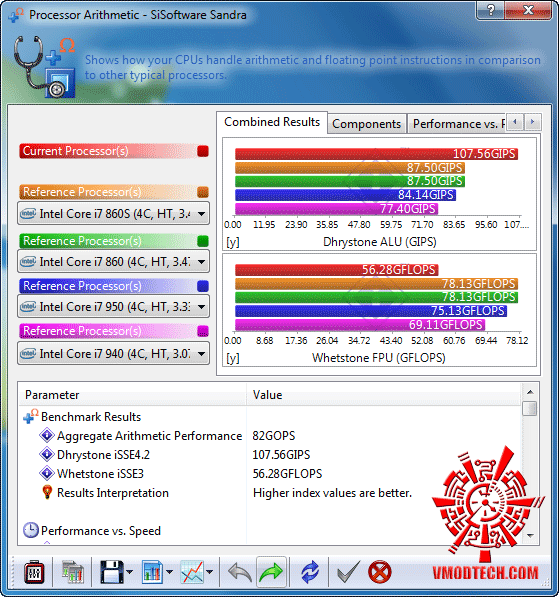Click the Value column header
This screenshot has height=597, width=559.
384,395
